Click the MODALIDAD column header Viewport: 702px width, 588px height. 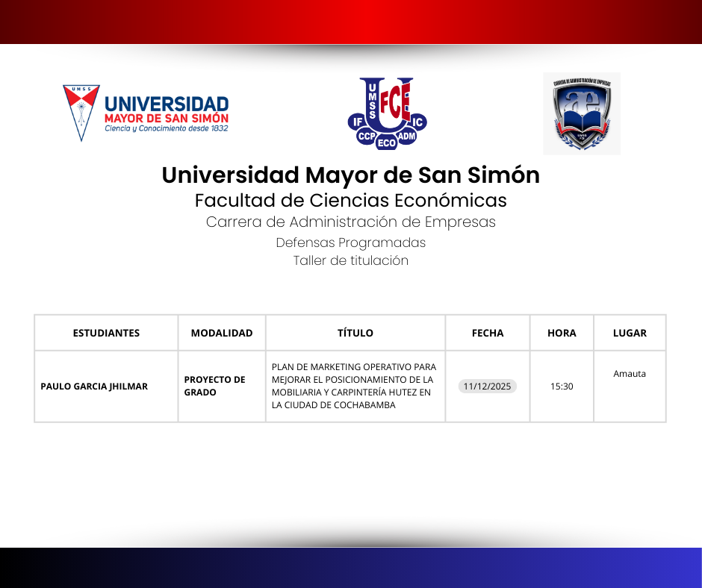(222, 333)
